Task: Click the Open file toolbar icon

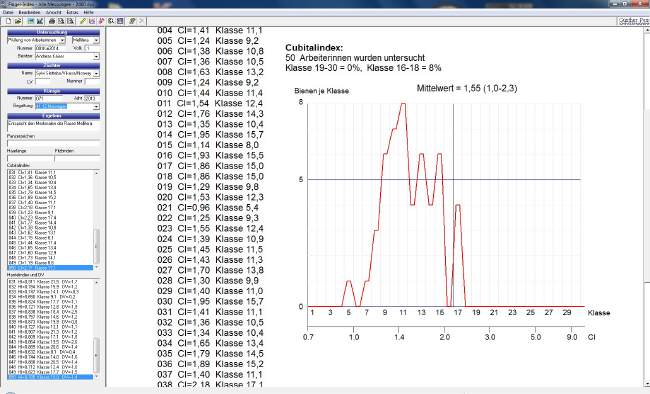Action: (18, 21)
